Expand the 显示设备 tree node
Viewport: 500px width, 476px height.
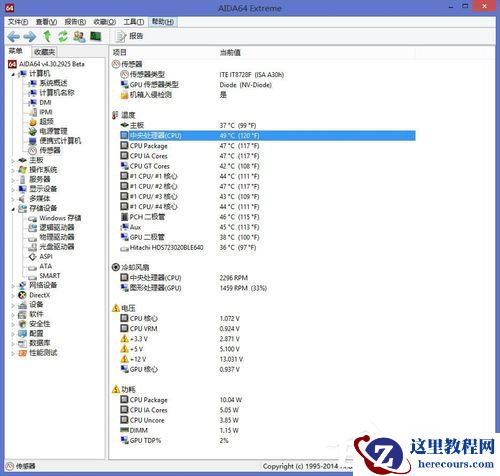[x=13, y=189]
